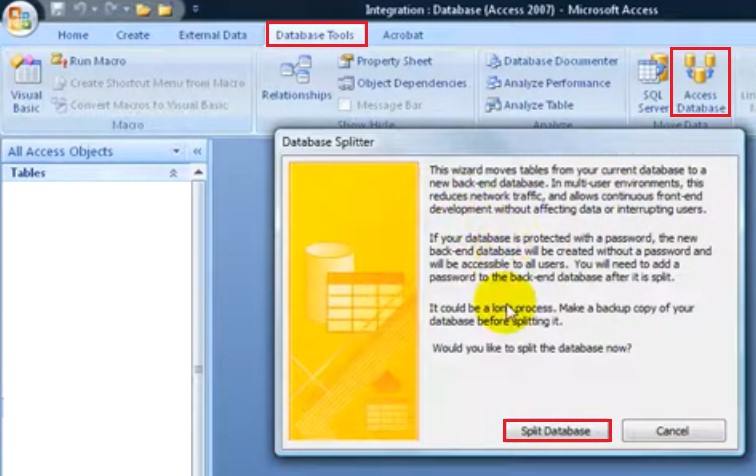
Task: Click the Database Splitter dialog title
Action: click(328, 142)
